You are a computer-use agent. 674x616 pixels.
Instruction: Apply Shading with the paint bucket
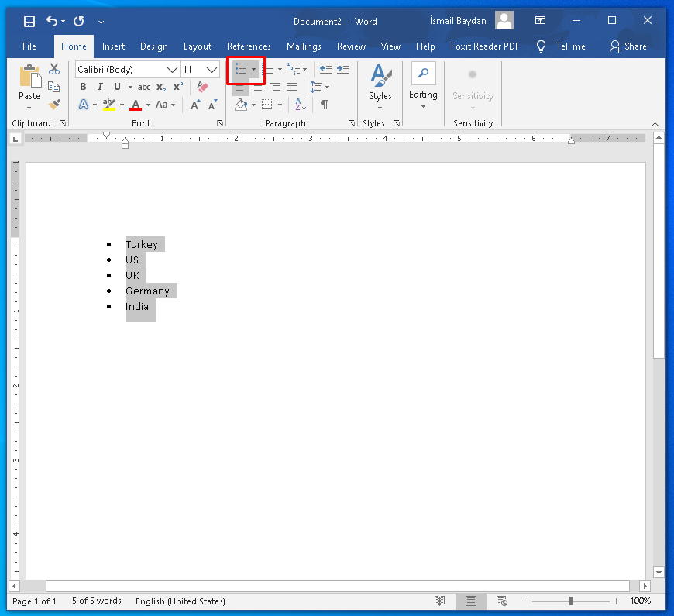(241, 105)
